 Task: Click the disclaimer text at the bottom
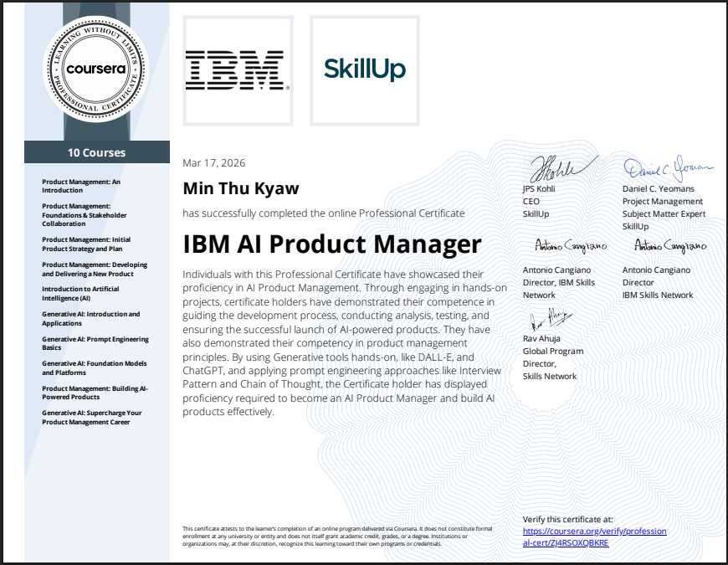337,536
